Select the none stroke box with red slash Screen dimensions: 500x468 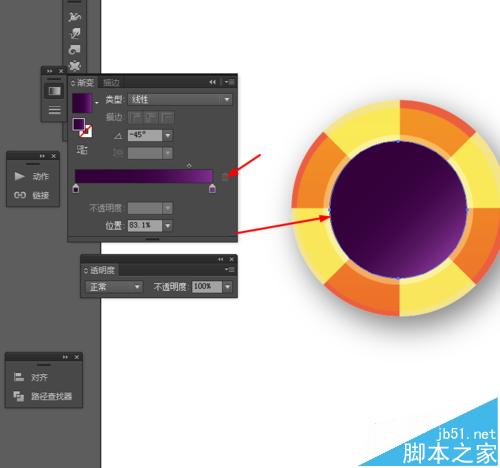click(x=86, y=131)
